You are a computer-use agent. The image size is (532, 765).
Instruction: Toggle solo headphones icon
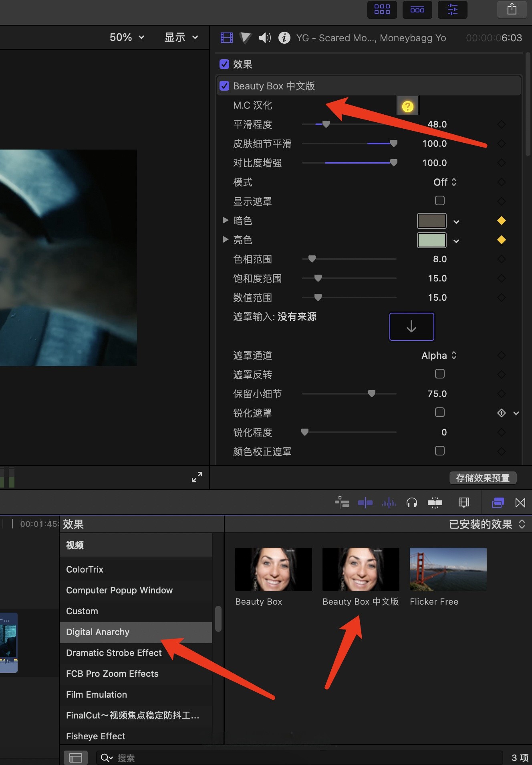click(411, 502)
